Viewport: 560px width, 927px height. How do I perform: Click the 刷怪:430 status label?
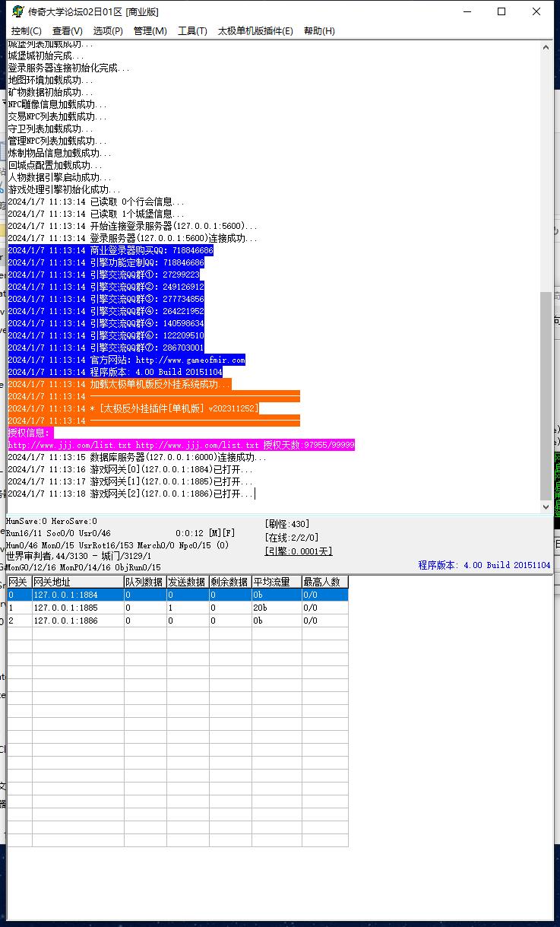pyautogui.click(x=287, y=524)
